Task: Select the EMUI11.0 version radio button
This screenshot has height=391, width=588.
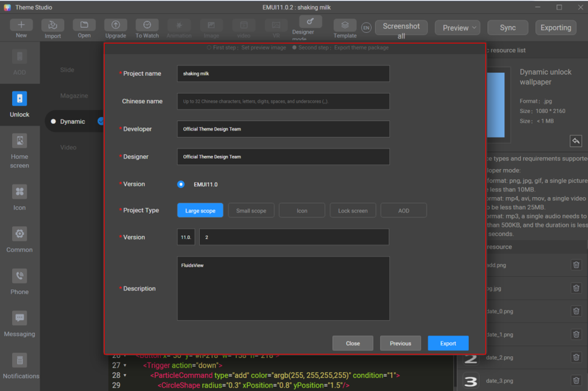Action: coord(181,184)
